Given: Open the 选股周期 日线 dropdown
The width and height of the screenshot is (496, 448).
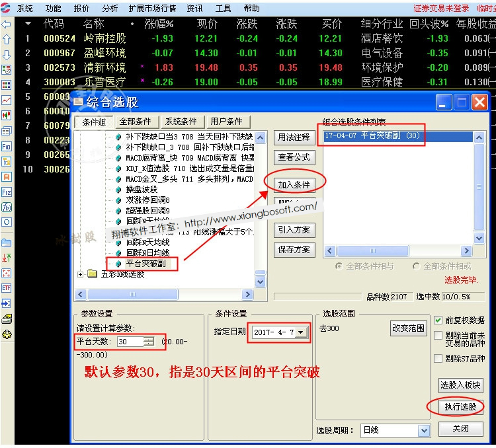Looking at the screenshot, I should (423, 430).
